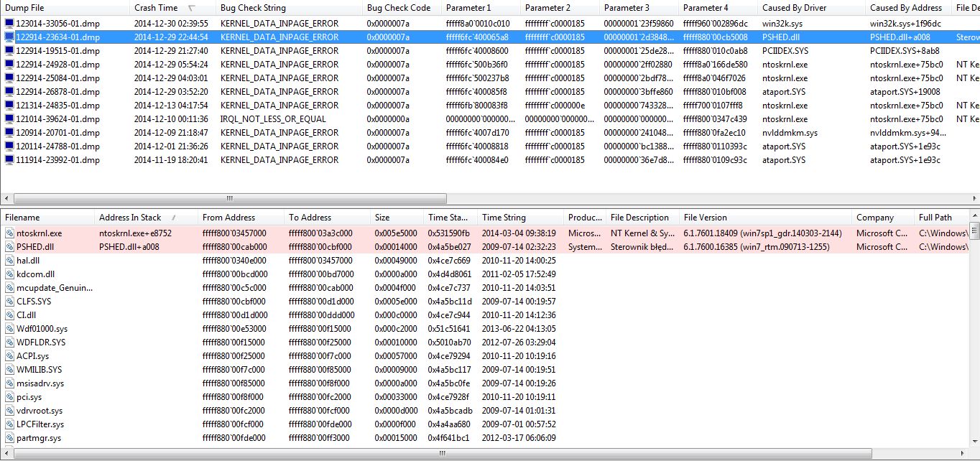Click the pci.sys driver icon
This screenshot has width=980, height=461.
8,397
